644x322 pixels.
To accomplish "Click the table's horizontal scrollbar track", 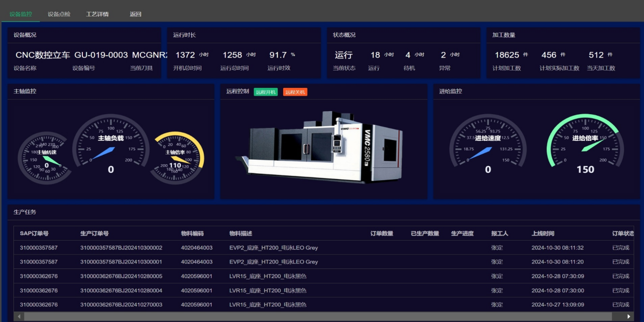I will coord(317,316).
